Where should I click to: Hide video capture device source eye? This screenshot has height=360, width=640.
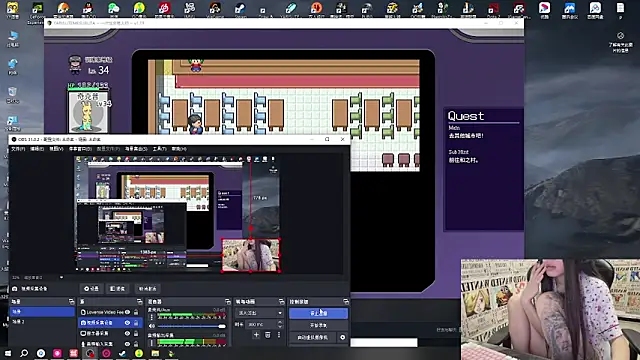pos(127,323)
